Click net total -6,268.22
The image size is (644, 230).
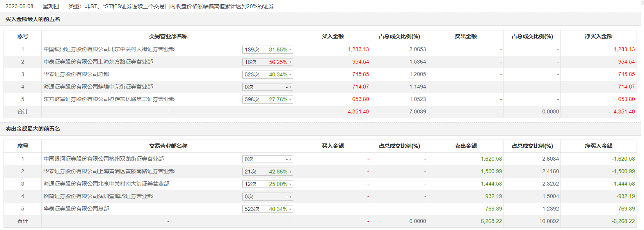click(x=623, y=221)
